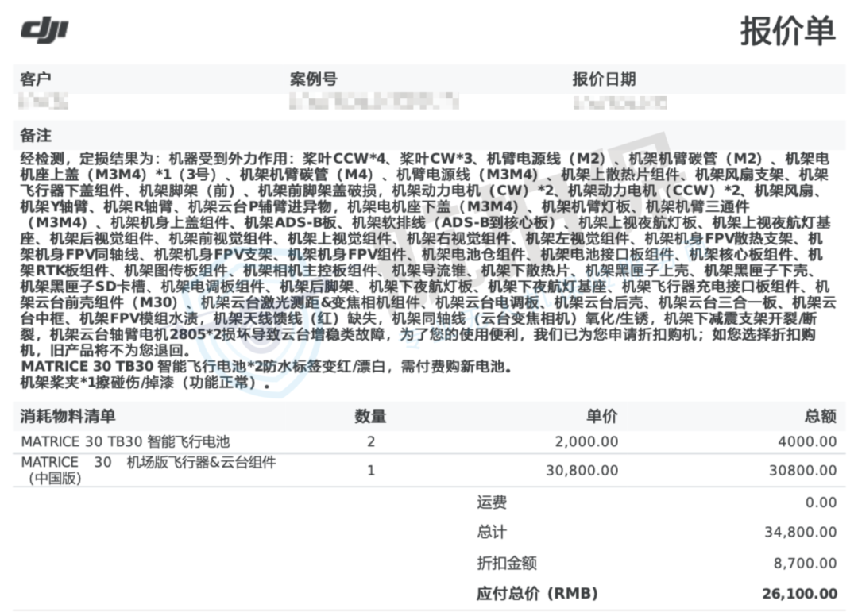Viewport: 858px width, 616px height.
Task: Click the blurred quotation date value
Action: pyautogui.click(x=620, y=102)
